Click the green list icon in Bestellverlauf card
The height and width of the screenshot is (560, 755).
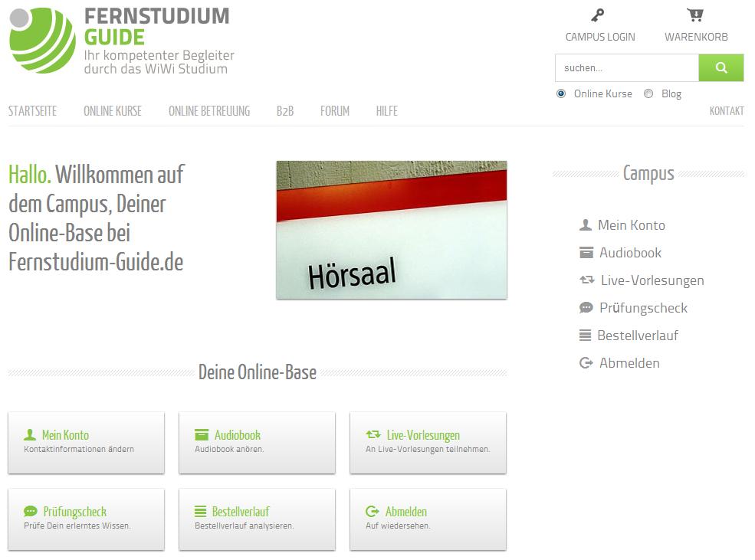point(200,511)
